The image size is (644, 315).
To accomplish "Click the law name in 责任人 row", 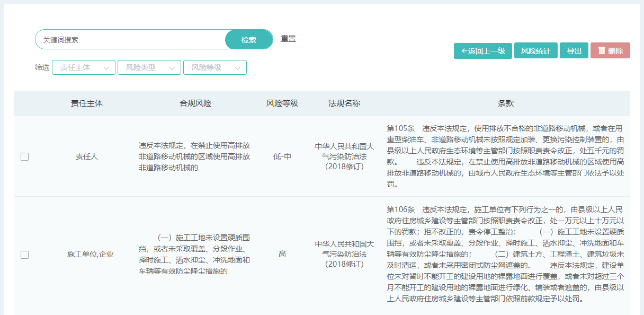I will point(344,156).
